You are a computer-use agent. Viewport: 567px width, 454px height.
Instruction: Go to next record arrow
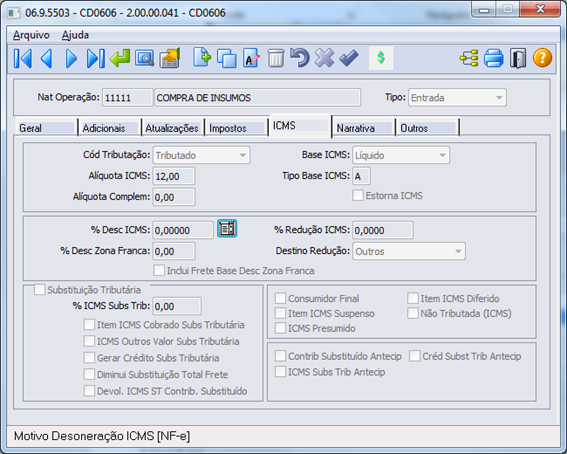pyautogui.click(x=71, y=58)
